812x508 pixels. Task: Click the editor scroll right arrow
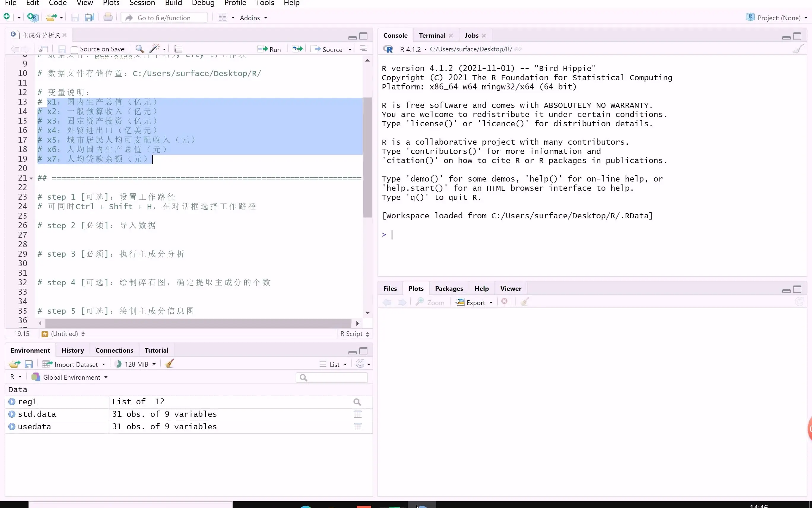pyautogui.click(x=357, y=323)
